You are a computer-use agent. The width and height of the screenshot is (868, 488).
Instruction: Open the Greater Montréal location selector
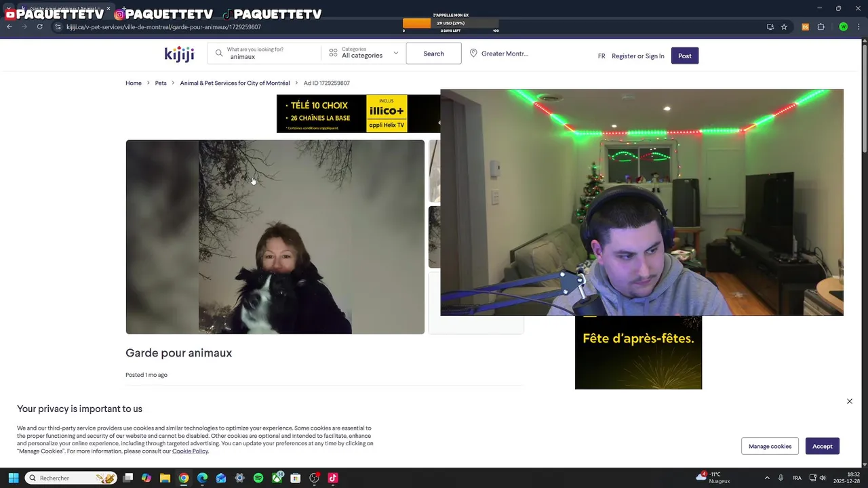click(x=499, y=54)
